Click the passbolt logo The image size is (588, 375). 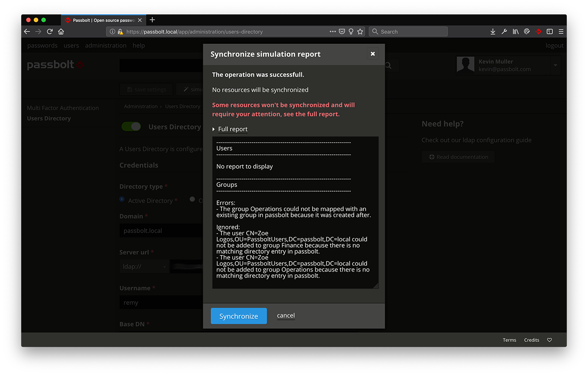[55, 65]
